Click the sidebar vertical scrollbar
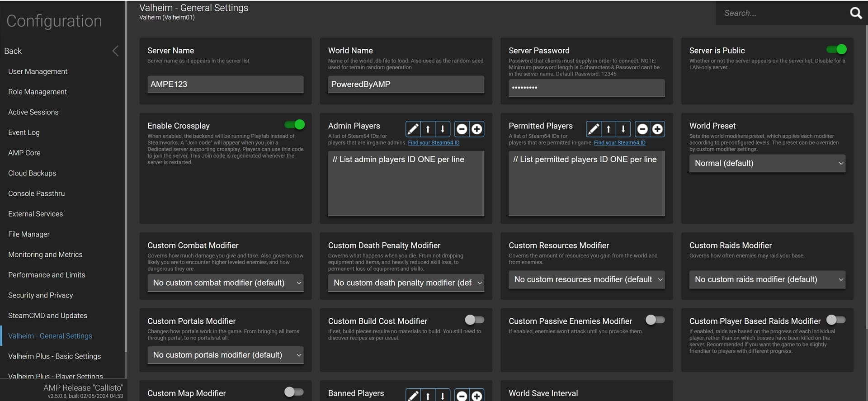 click(x=126, y=176)
